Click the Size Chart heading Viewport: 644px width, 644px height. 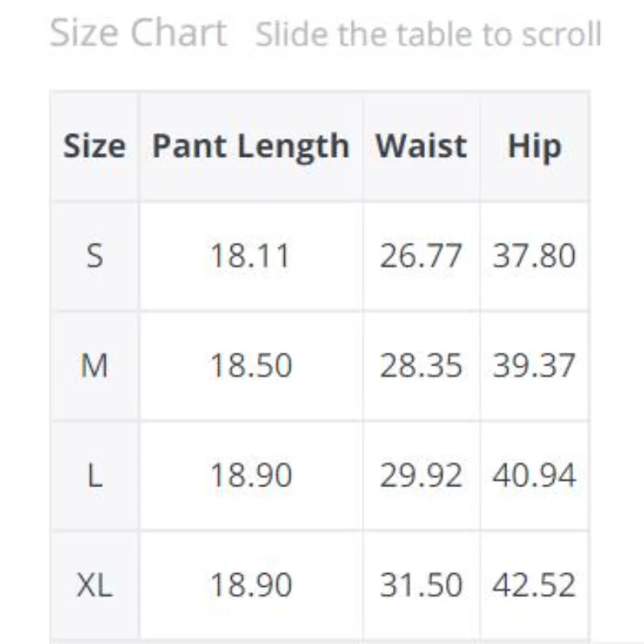click(138, 33)
